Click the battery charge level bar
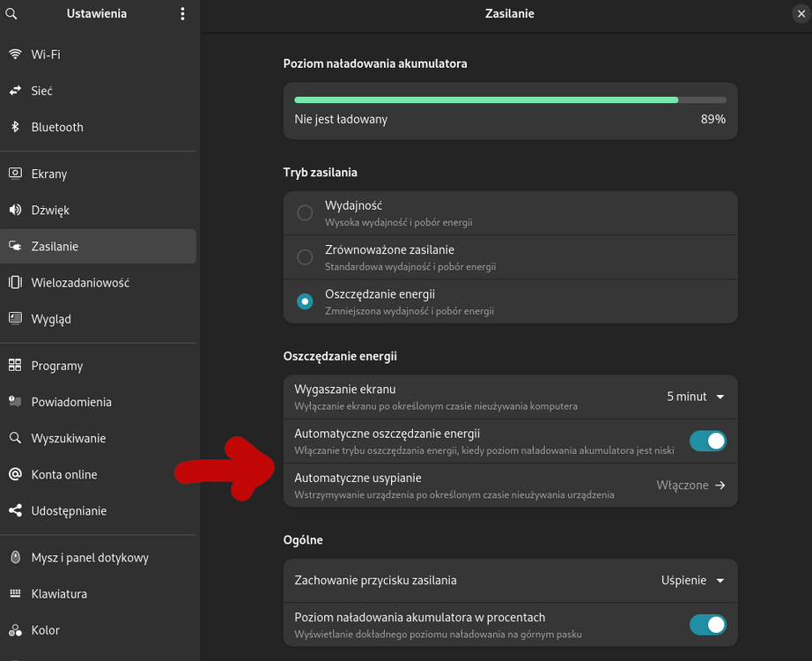This screenshot has width=812, height=661. click(510, 100)
